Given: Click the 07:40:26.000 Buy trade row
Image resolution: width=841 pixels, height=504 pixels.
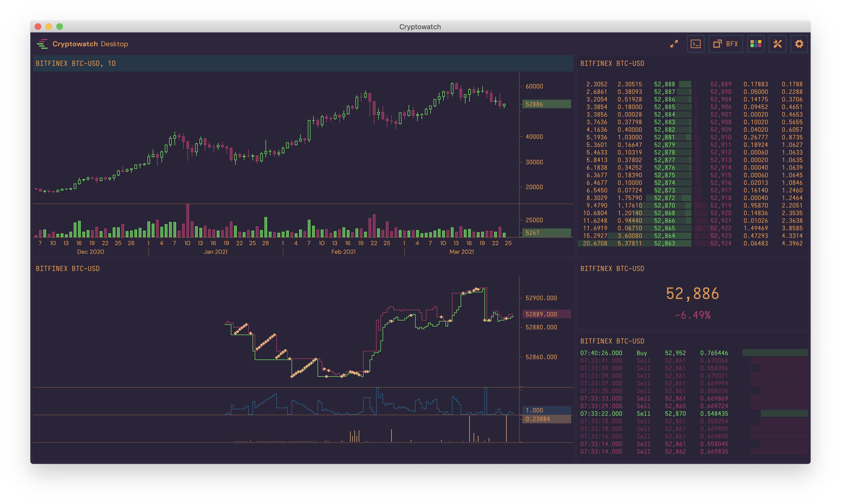Looking at the screenshot, I should pos(693,353).
